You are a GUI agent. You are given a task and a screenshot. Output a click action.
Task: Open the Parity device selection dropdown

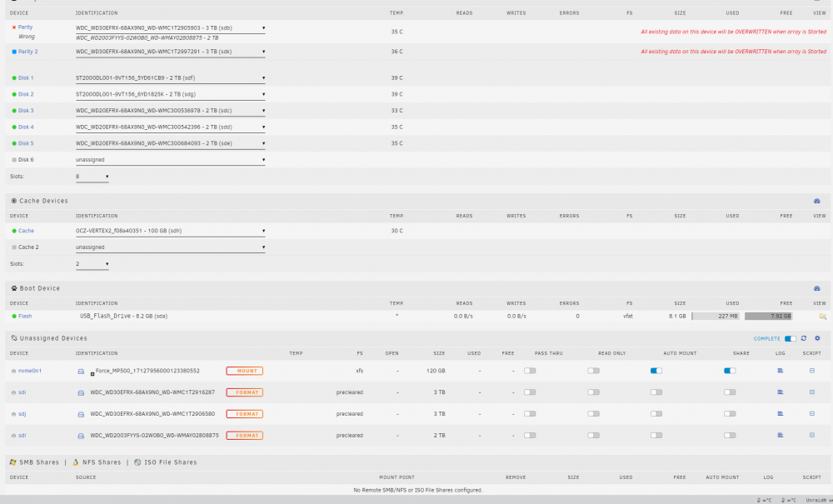[170, 28]
